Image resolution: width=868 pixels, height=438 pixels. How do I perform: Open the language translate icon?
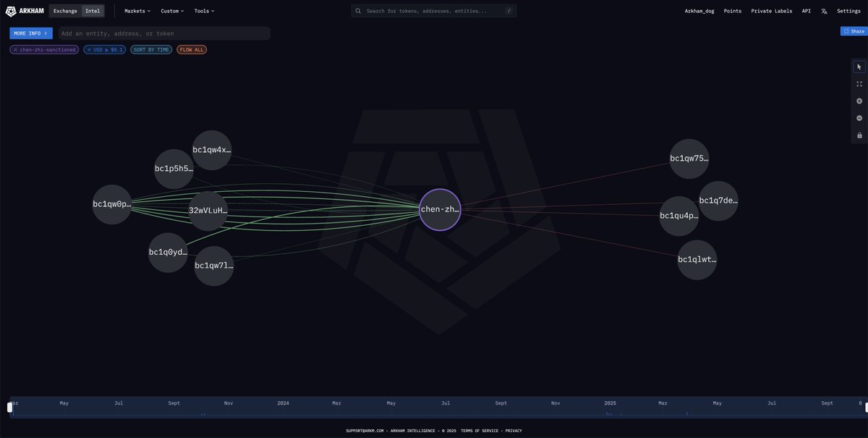(x=824, y=11)
